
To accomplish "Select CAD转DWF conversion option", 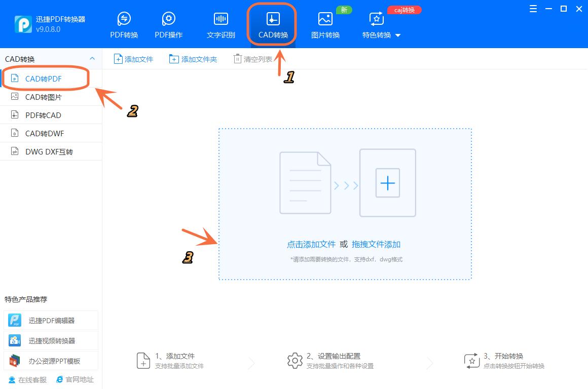I will (43, 133).
